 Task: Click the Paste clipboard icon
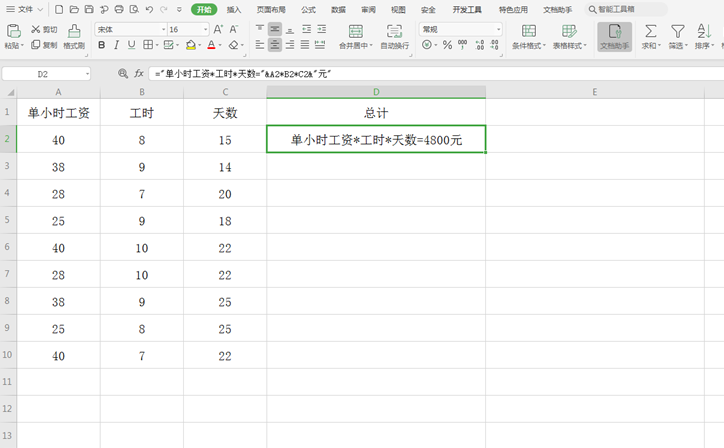[14, 31]
